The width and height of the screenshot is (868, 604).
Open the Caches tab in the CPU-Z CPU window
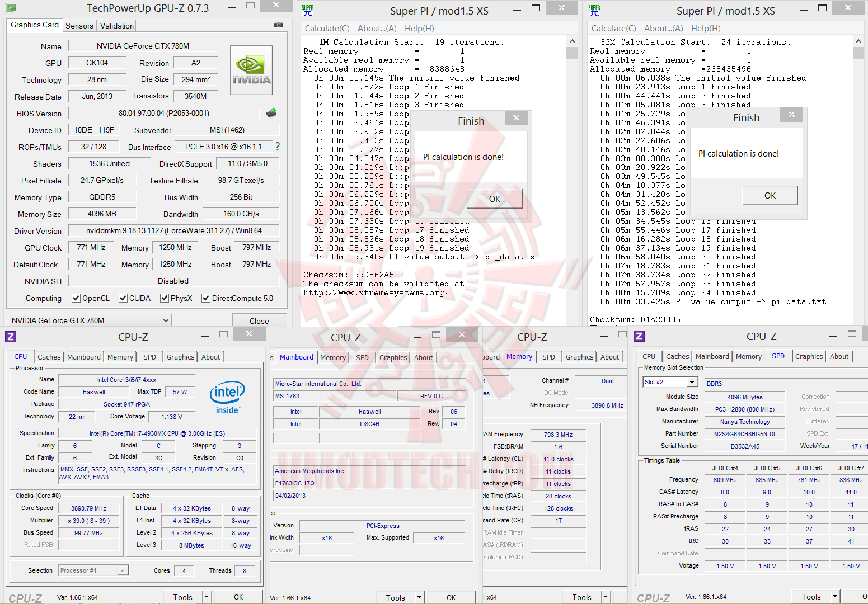pos(49,357)
